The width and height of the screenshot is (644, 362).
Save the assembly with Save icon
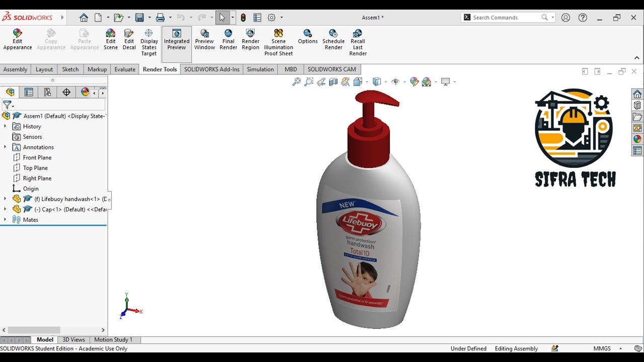tap(139, 18)
